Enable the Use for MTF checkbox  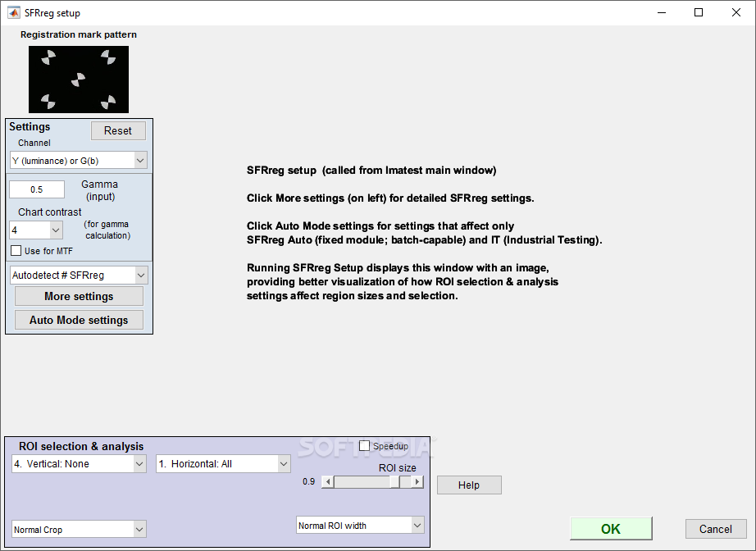[16, 251]
